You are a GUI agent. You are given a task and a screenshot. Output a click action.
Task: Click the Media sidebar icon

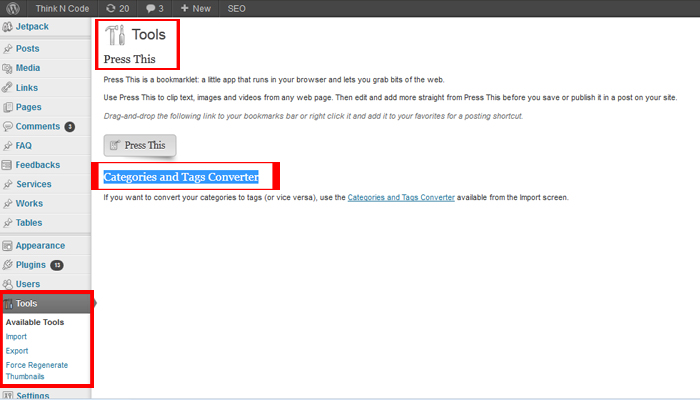tap(7, 68)
